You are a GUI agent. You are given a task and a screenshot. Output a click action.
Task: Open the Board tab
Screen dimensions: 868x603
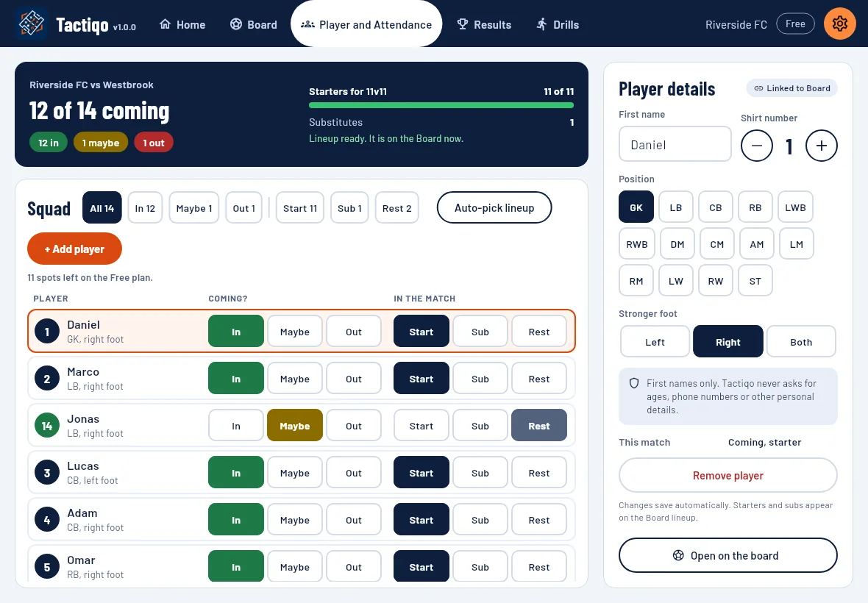click(254, 24)
